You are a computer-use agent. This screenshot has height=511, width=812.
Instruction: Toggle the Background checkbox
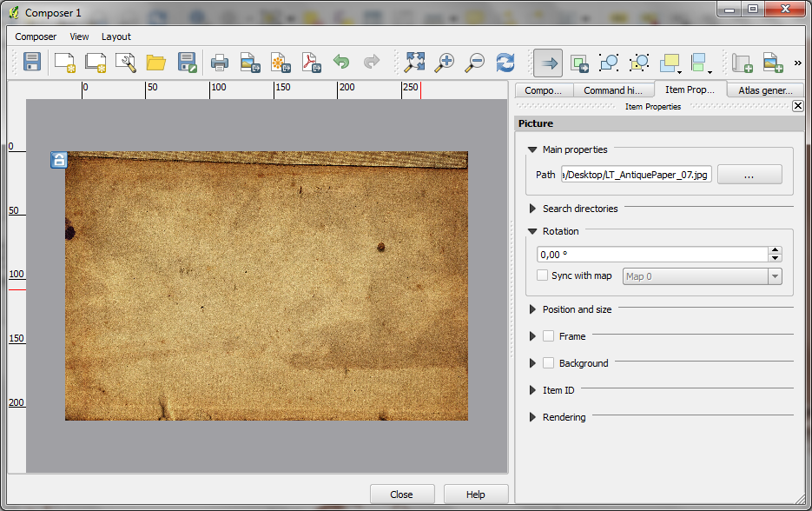click(x=549, y=363)
